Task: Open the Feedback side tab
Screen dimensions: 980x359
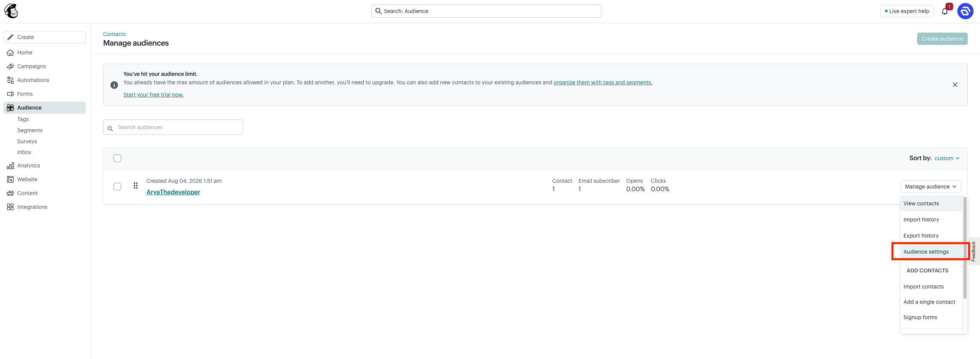Action: point(974,251)
